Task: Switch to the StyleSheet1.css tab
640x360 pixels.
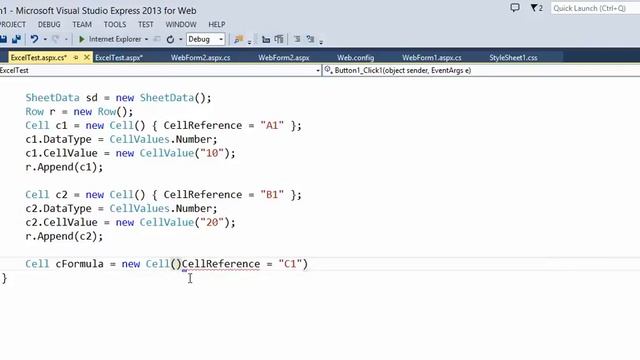Action: tap(513, 58)
